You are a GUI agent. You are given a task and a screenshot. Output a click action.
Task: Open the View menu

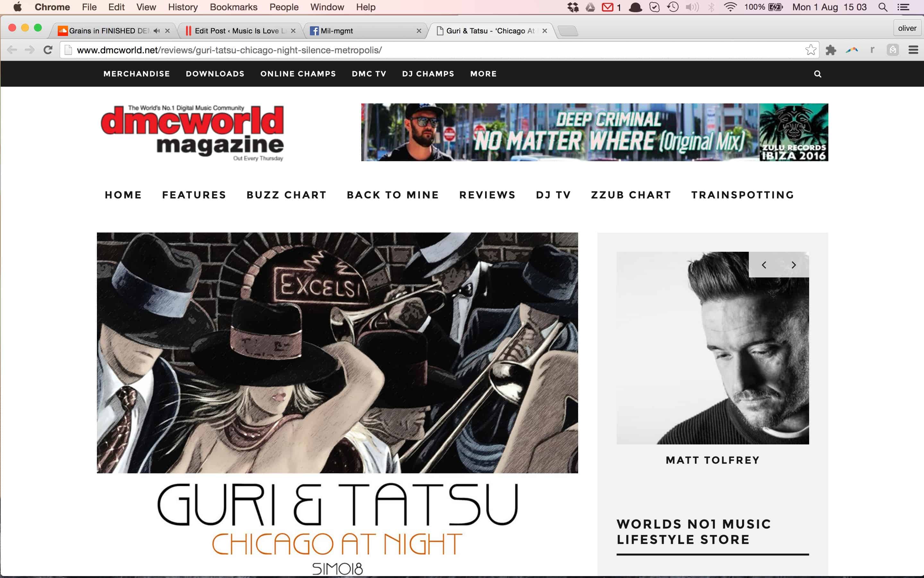pyautogui.click(x=146, y=7)
